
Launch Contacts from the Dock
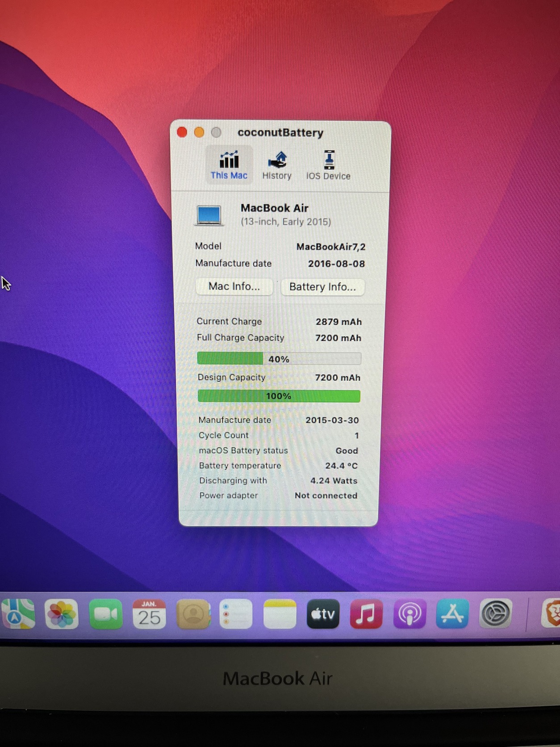193,614
